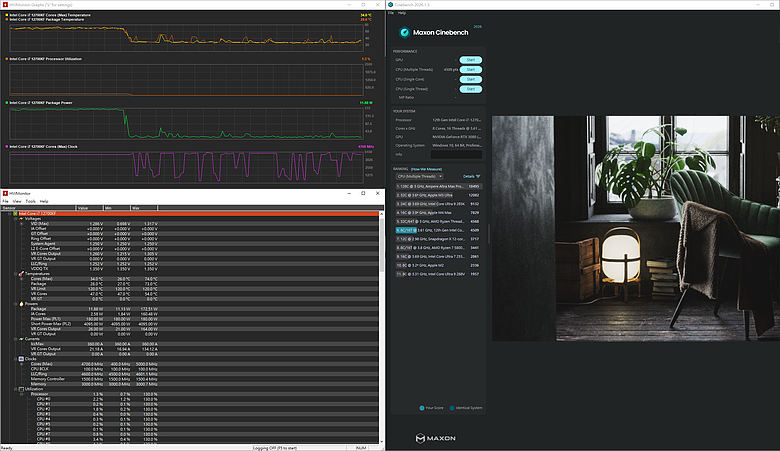The height and width of the screenshot is (451, 780).
Task: Select the VR Cores Output voltage row
Action: pos(196,254)
